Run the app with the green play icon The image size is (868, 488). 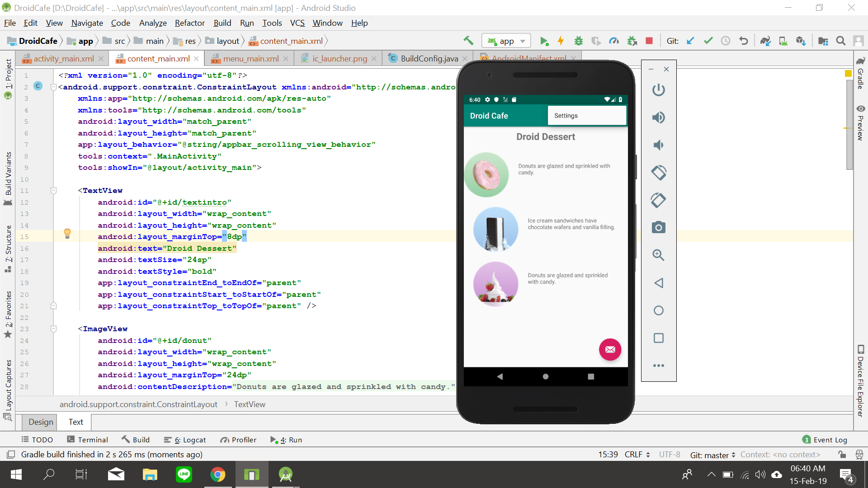pos(544,41)
